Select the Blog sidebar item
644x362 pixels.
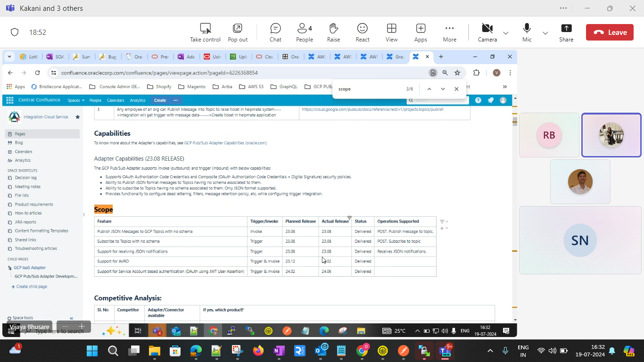coord(19,142)
